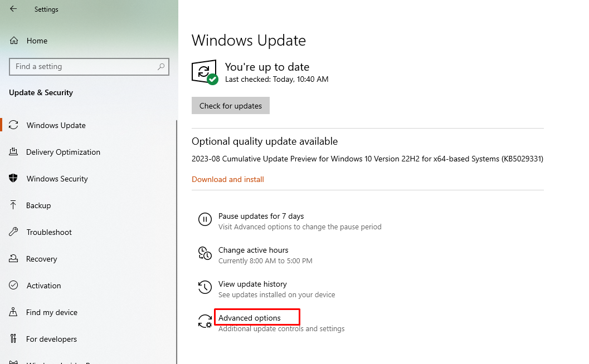This screenshot has height=364, width=589.
Task: Click the back arrow icon
Action: tap(13, 9)
